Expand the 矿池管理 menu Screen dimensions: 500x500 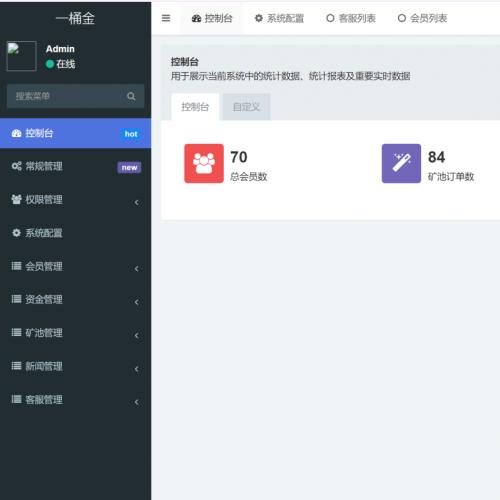click(75, 333)
